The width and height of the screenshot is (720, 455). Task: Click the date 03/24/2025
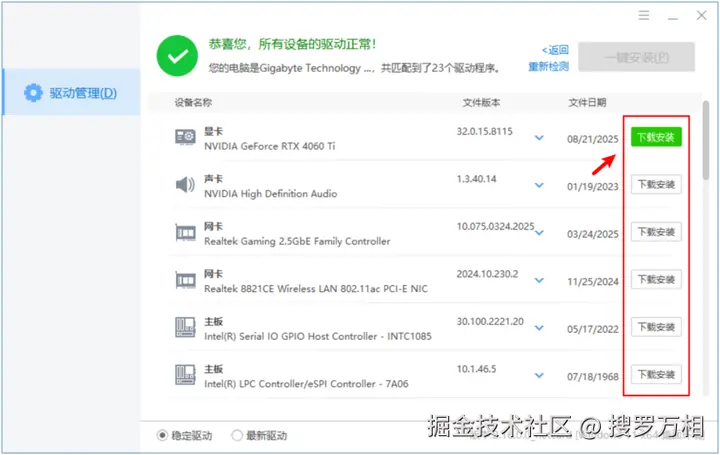tap(593, 234)
